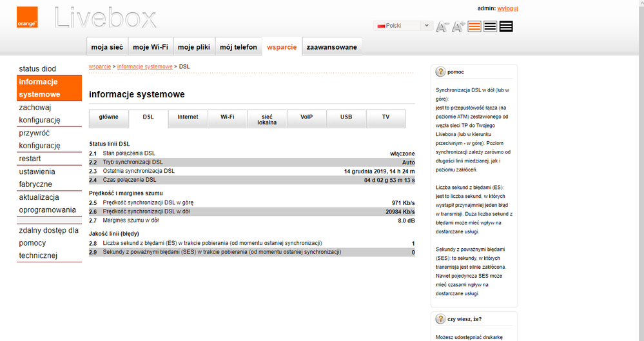The height and width of the screenshot is (341, 644).
Task: Click the Orange logo
Action: 27,17
